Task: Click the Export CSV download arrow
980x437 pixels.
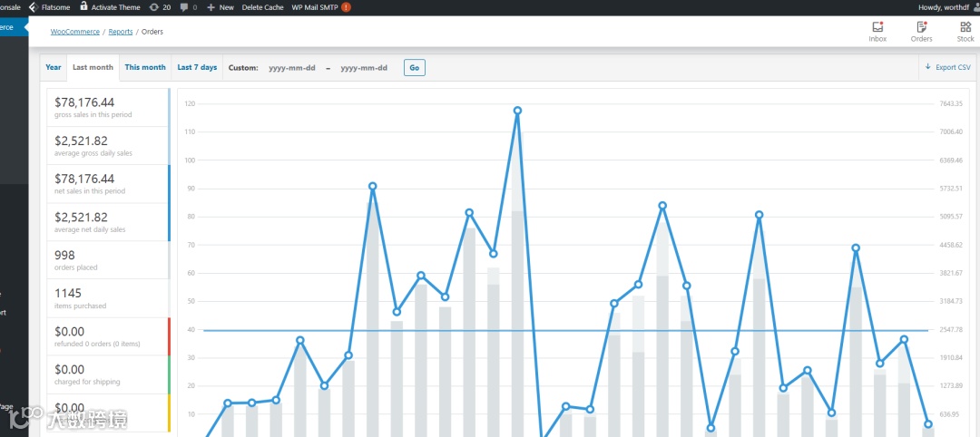Action: [927, 67]
